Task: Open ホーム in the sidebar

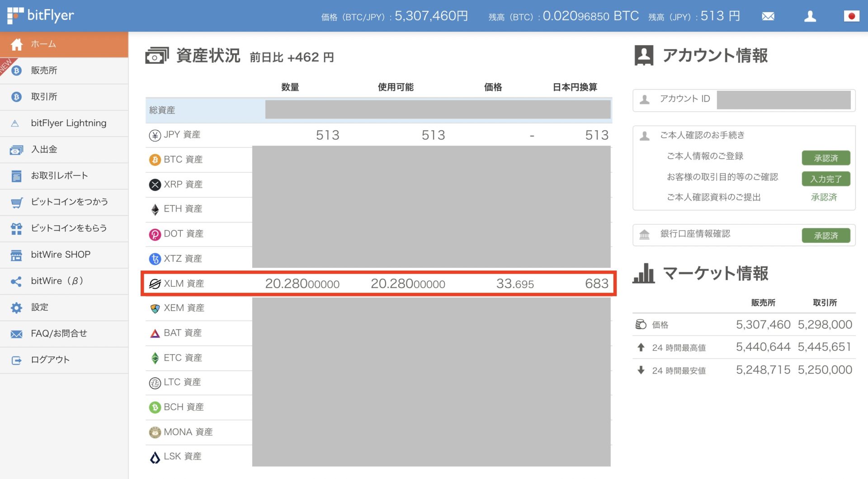Action: [43, 44]
